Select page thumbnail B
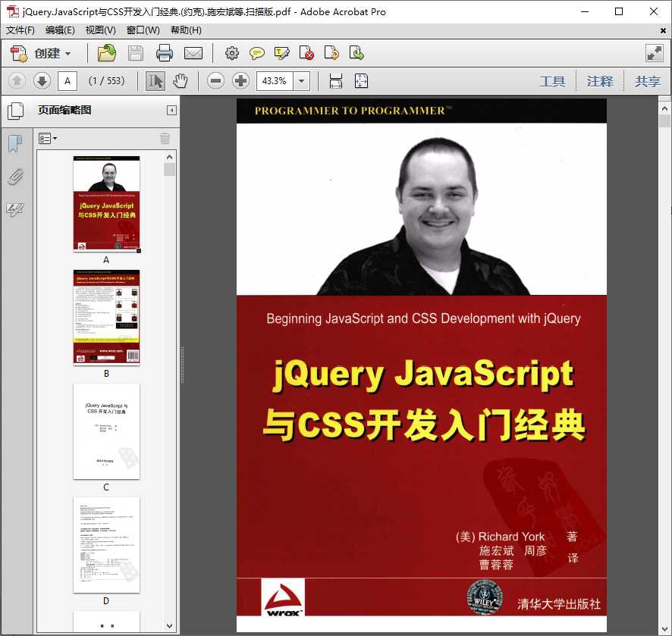 click(x=106, y=318)
